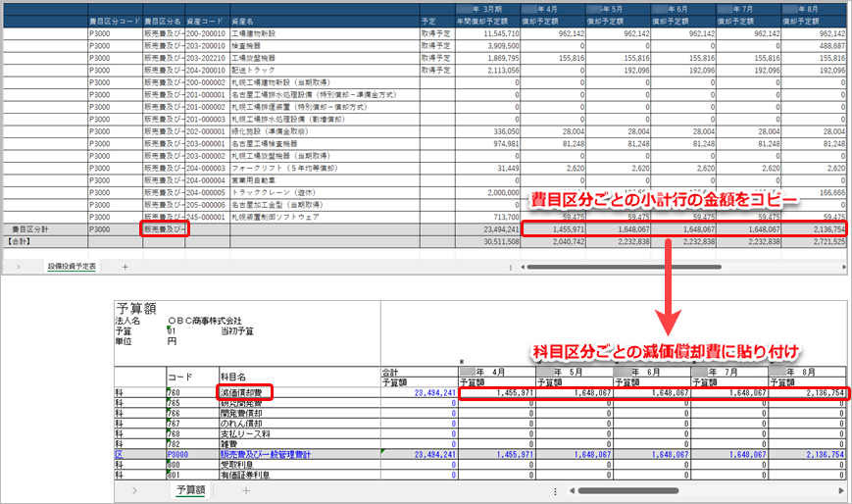
Task: Select the 資産コード column header
Action: click(x=207, y=22)
